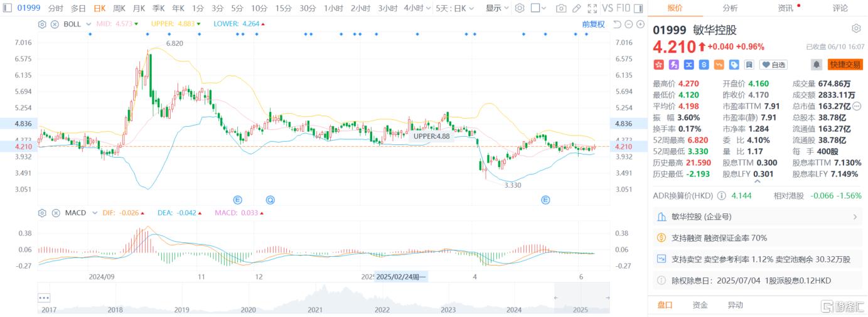Toggle 前复权 price adjustment
This screenshot has height=317, width=868.
[593, 24]
